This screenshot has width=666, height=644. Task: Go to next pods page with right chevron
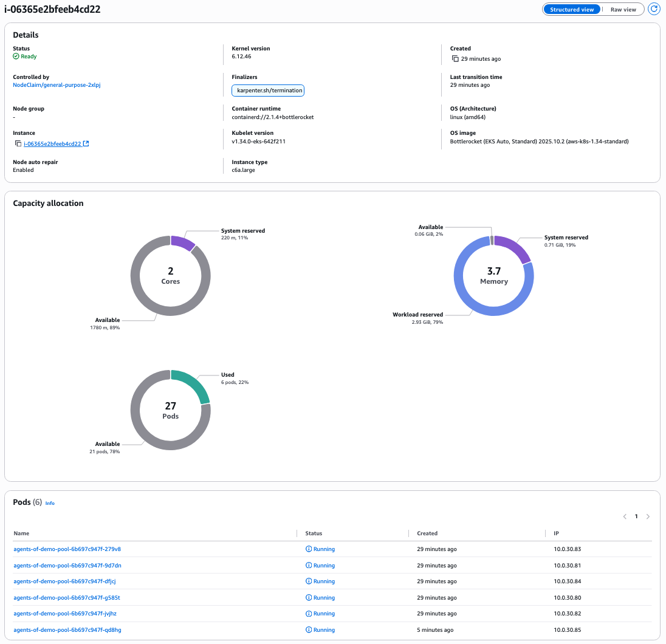tap(648, 516)
